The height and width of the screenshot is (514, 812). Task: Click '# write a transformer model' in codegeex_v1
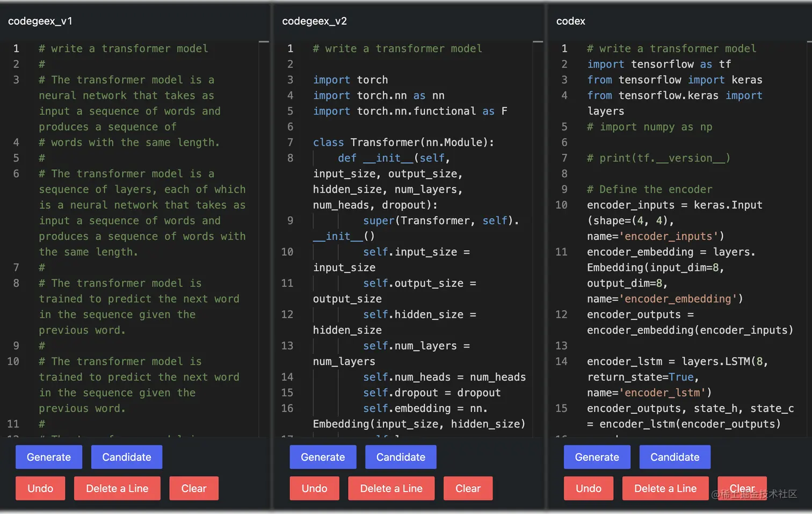(123, 48)
